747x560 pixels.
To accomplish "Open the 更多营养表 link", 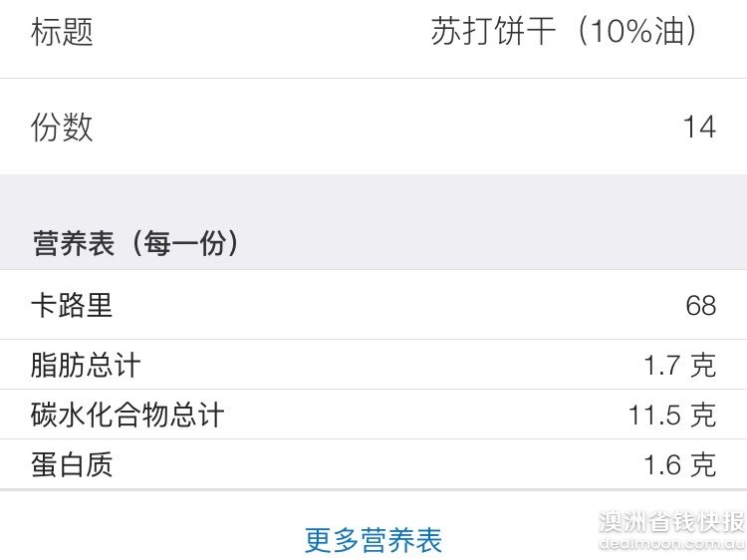I will (373, 540).
